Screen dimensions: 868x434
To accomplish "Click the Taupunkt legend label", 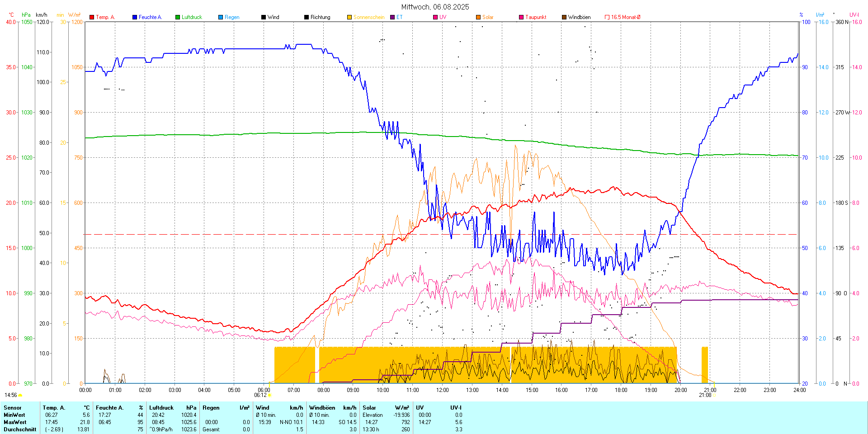I will pyautogui.click(x=536, y=17).
